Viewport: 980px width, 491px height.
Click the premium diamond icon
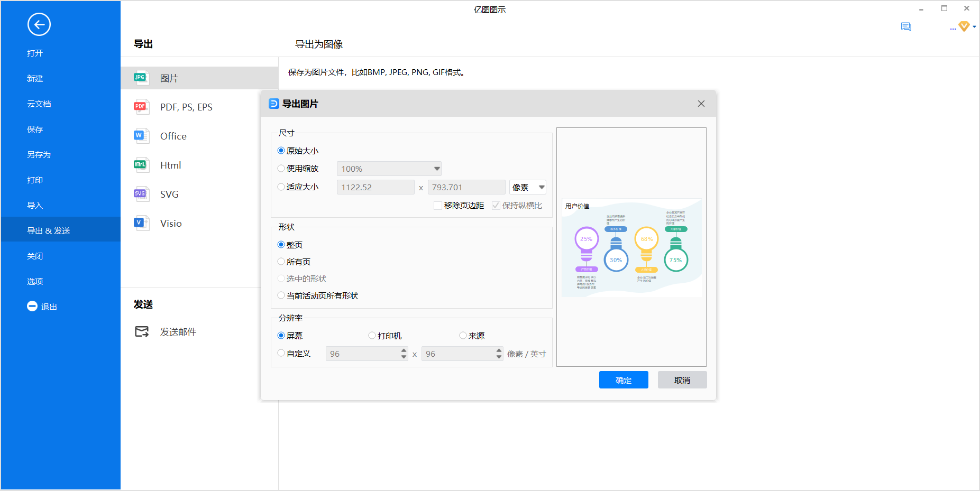click(964, 26)
